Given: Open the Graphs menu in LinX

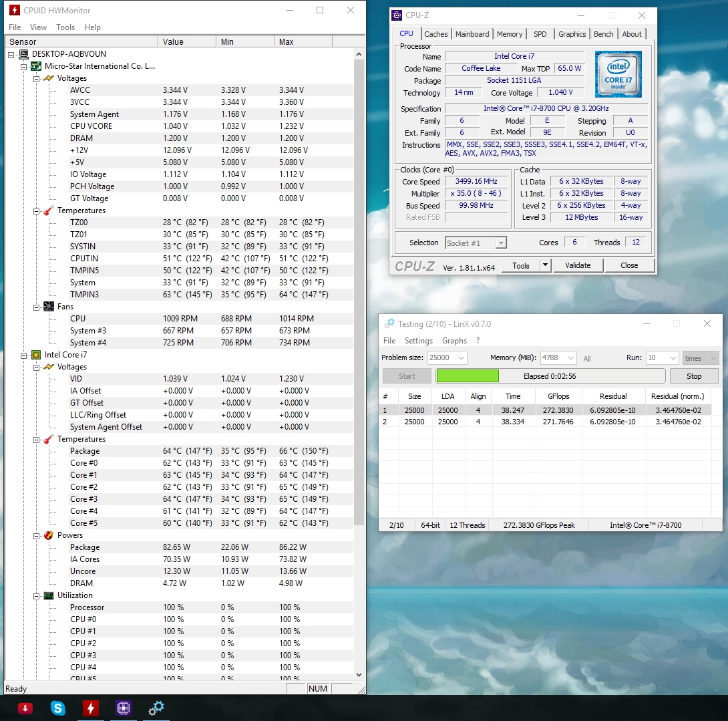Looking at the screenshot, I should pos(454,341).
